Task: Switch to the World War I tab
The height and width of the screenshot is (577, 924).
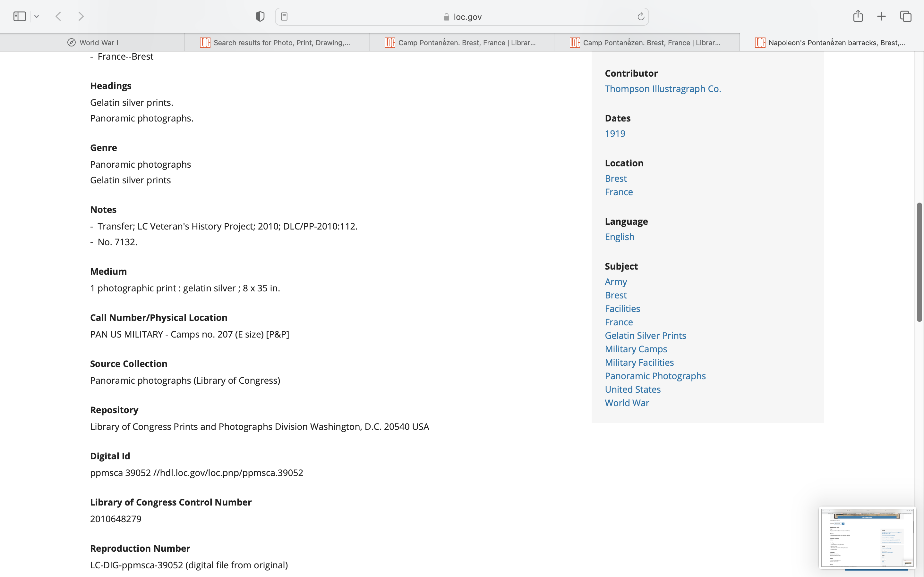Action: (92, 43)
